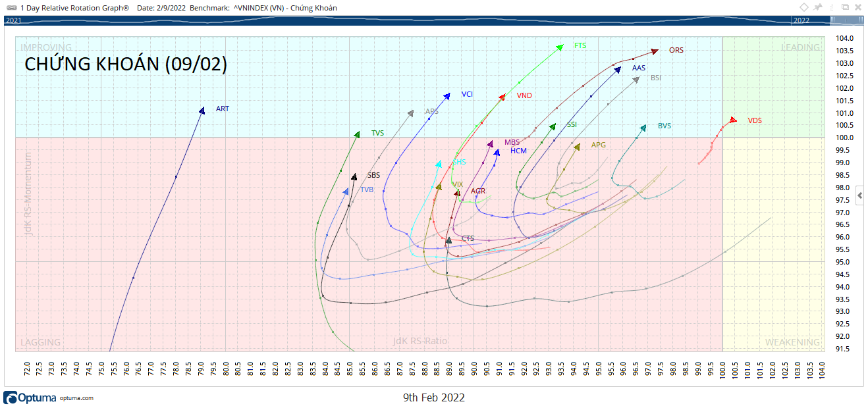
Task: Click the SBS ticker label
Action: tap(374, 175)
